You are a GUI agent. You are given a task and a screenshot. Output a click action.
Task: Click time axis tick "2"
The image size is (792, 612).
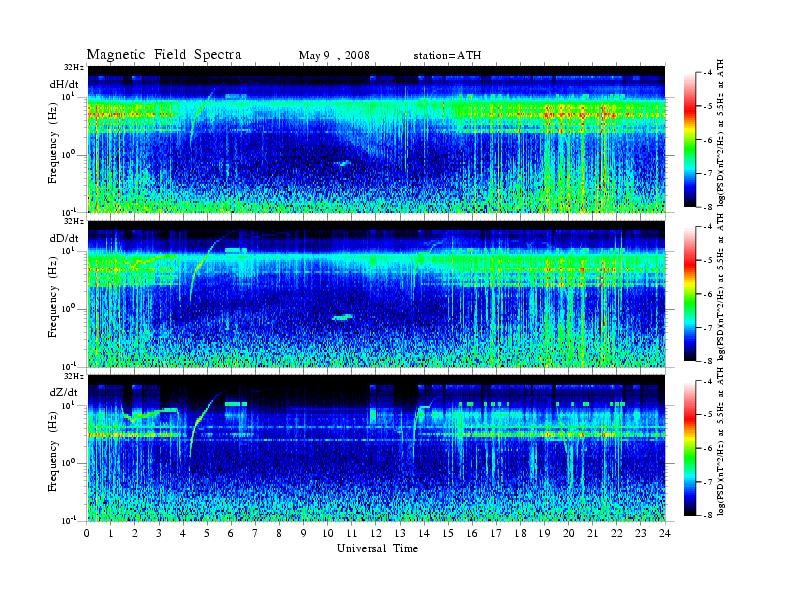(135, 533)
